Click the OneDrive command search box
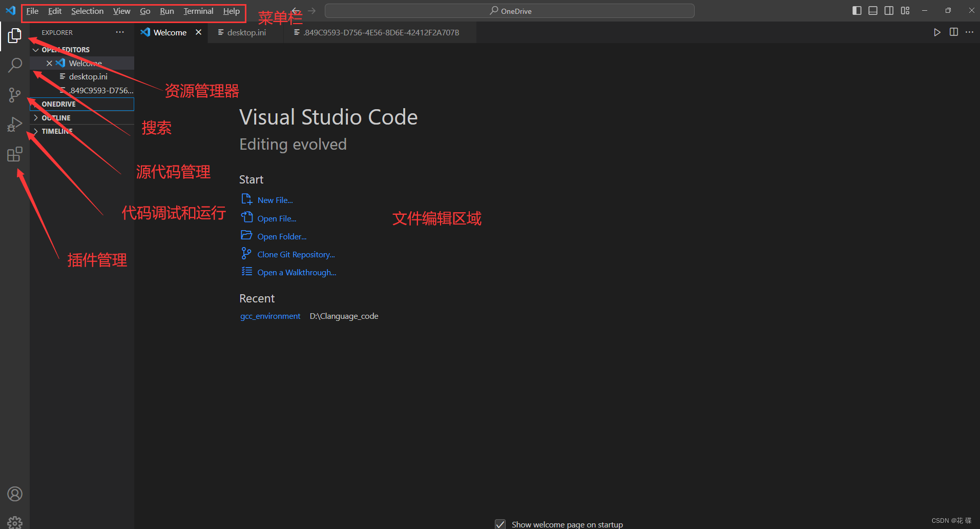 pos(510,10)
